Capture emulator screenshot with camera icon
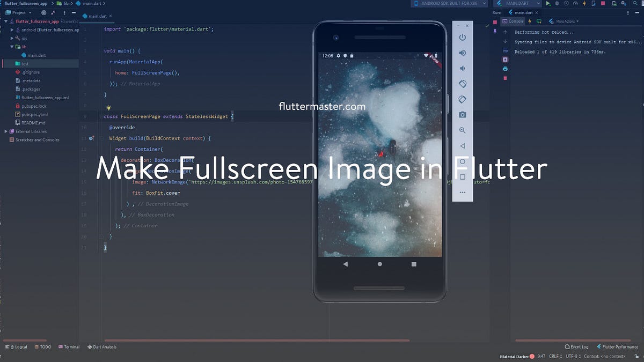Image resolution: width=644 pixels, height=362 pixels. tap(463, 114)
